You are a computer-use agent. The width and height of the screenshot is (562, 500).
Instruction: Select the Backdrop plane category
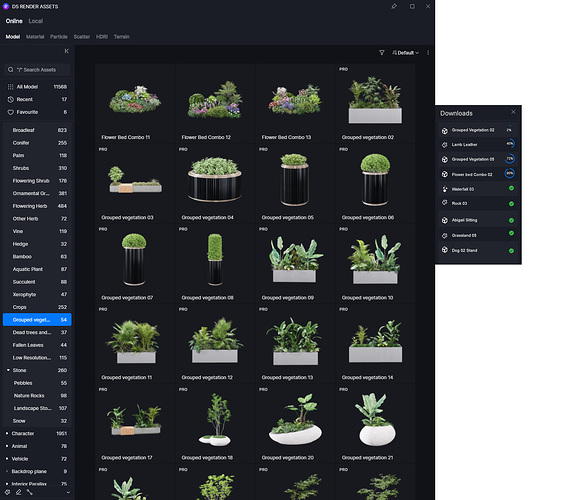pos(37,471)
